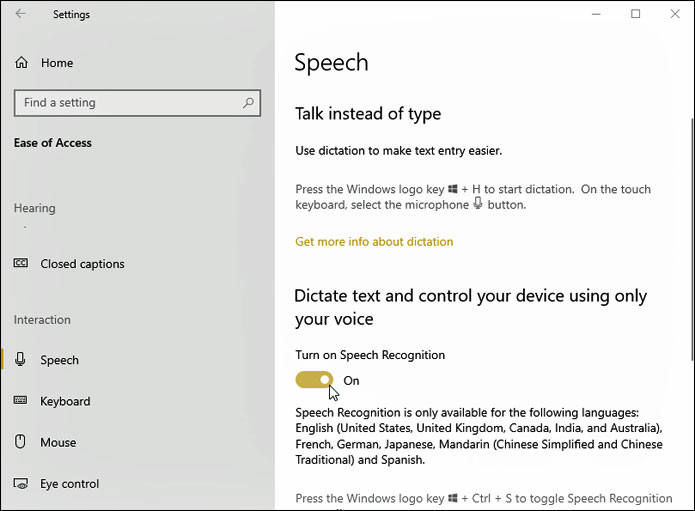Open the 'Closed captions' text label under Hearing
Screen dimensions: 695x511
(82, 264)
